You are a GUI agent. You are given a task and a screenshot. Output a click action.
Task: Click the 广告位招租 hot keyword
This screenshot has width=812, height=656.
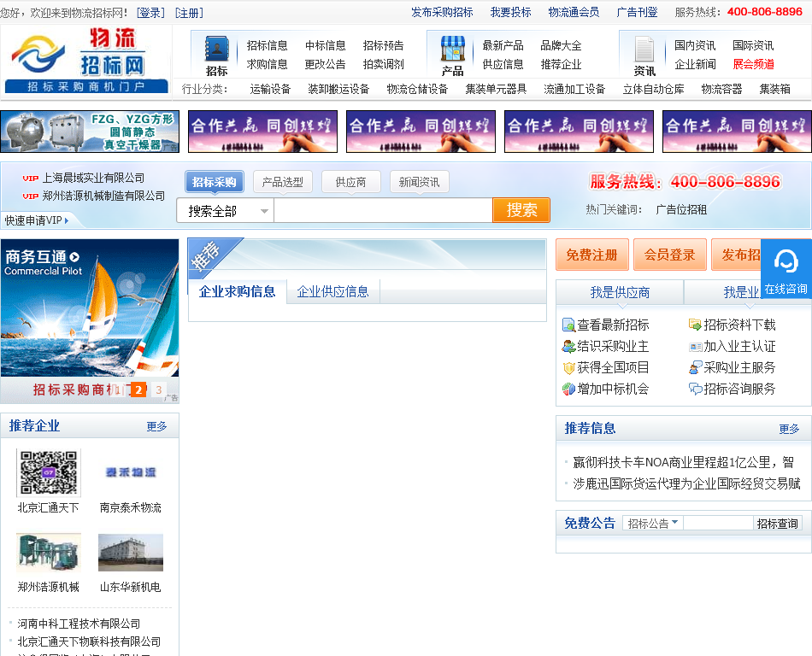pos(681,210)
